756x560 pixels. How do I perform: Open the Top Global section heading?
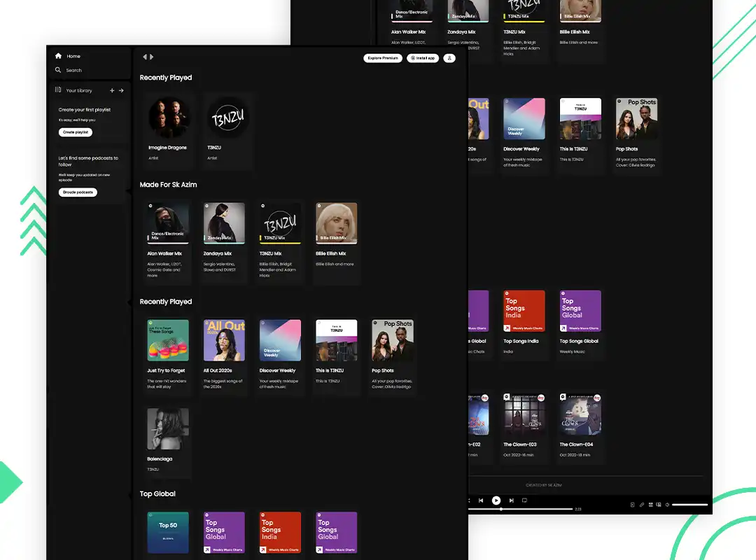(x=157, y=493)
